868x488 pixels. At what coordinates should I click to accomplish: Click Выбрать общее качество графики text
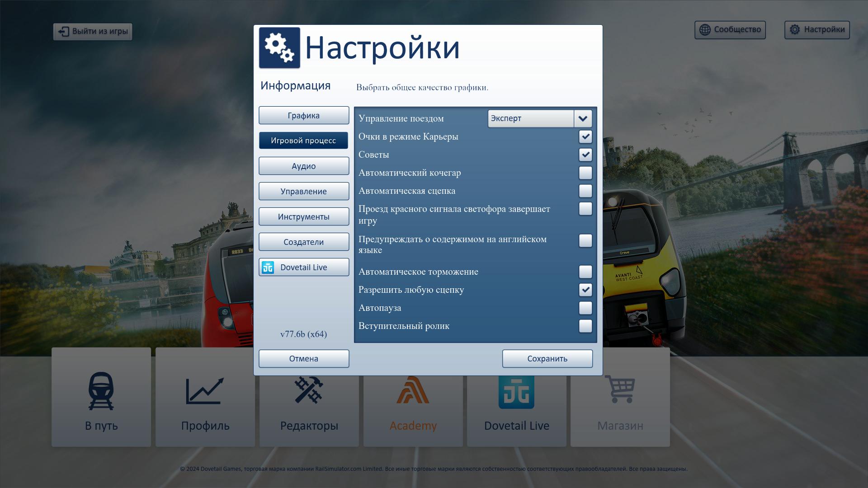422,88
